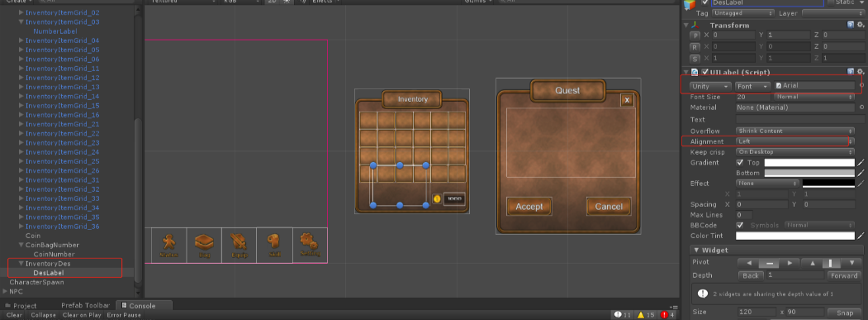This screenshot has height=320, width=868.
Task: Click the Clear console button
Action: point(14,315)
